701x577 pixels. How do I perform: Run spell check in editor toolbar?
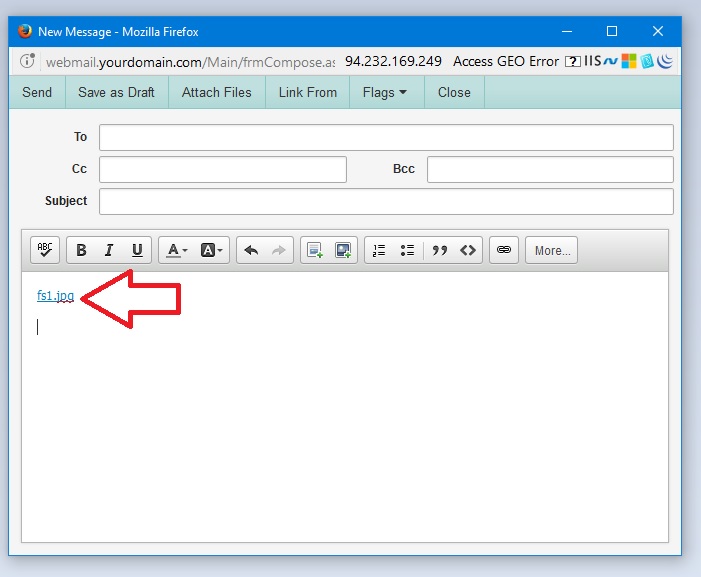(45, 250)
